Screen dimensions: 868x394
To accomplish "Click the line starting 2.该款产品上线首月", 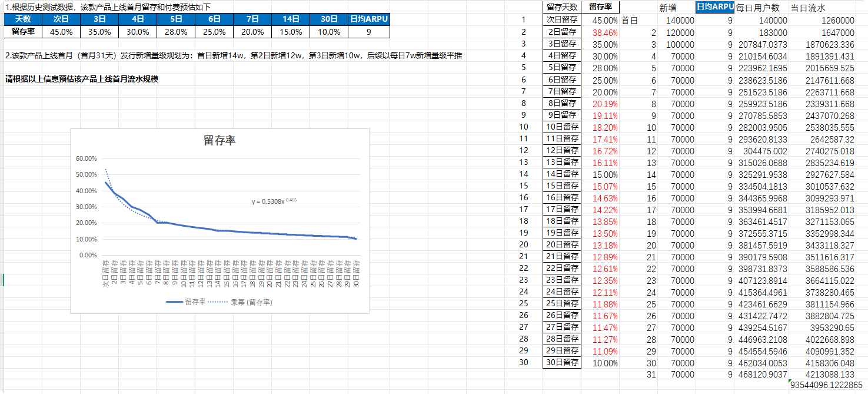I will tap(234, 56).
